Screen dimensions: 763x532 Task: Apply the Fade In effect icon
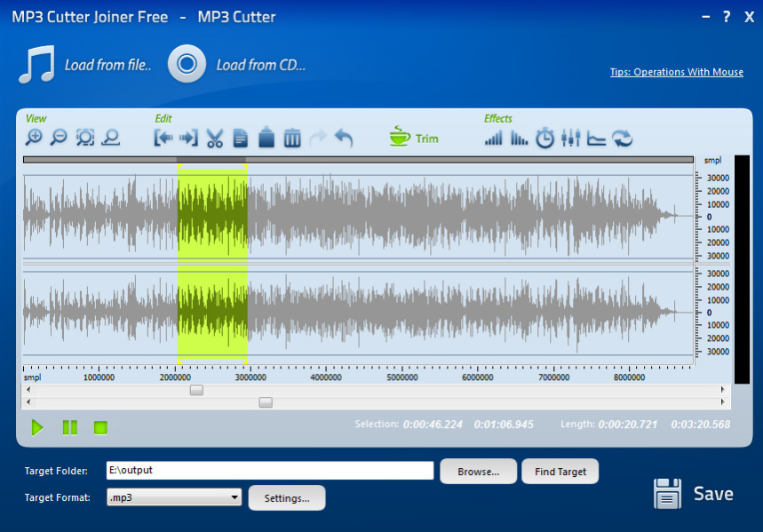click(493, 139)
